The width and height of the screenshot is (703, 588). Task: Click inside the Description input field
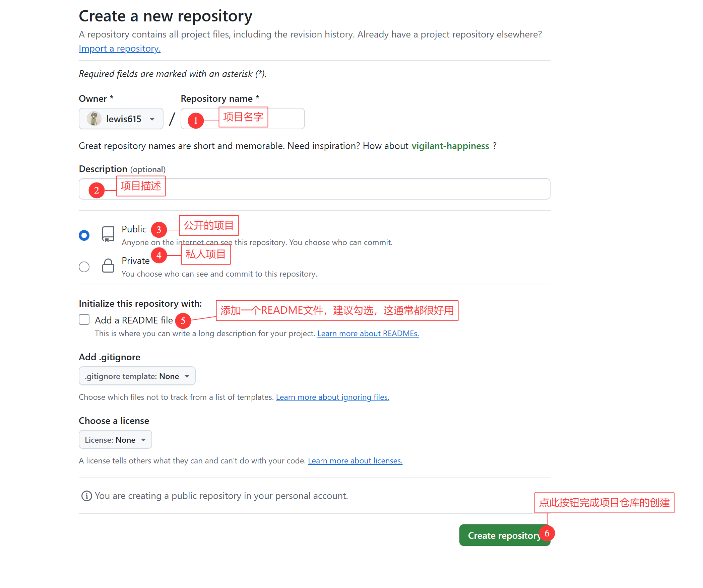coord(315,189)
